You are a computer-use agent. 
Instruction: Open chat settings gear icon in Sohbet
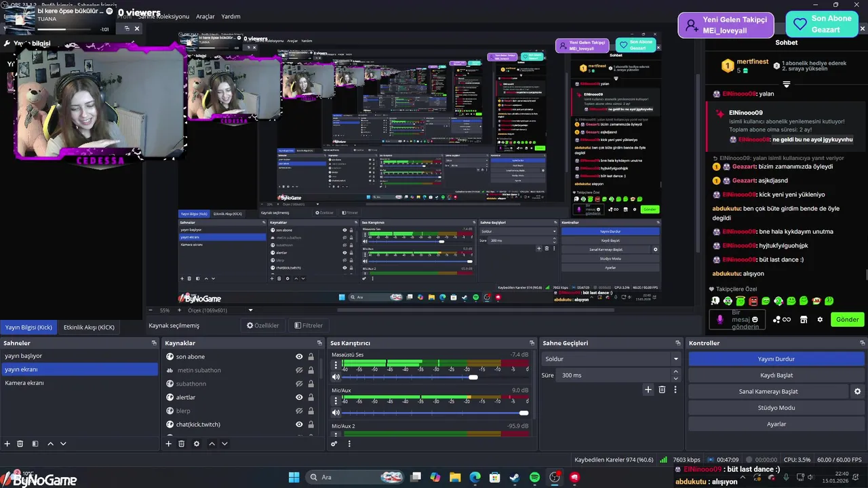tap(820, 319)
